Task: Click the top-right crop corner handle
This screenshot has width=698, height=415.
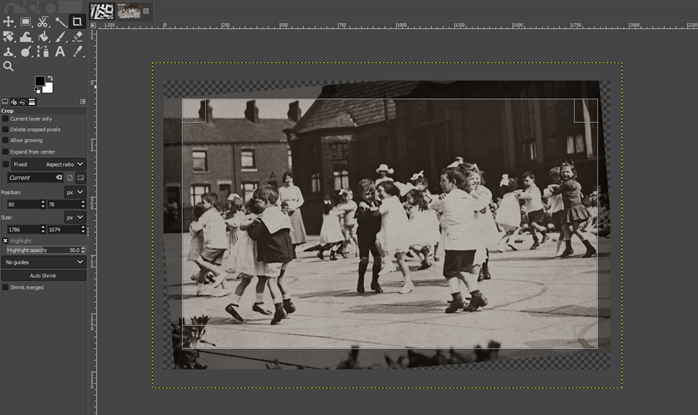Action: click(x=586, y=110)
